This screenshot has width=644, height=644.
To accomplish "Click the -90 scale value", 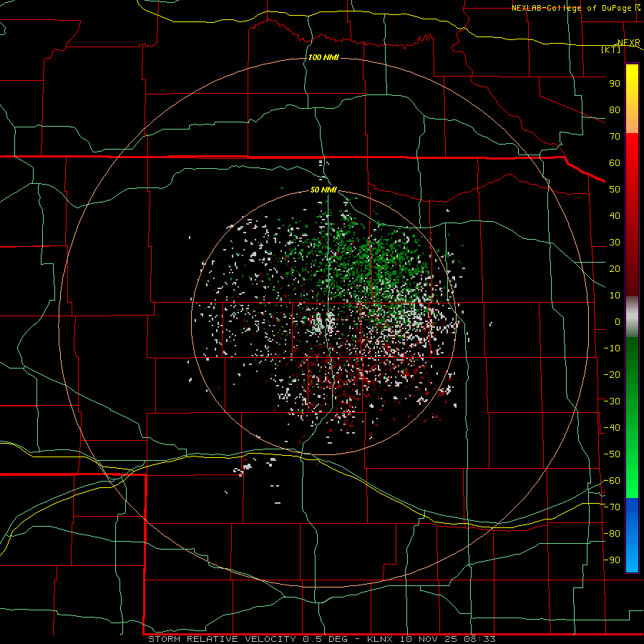I will (612, 560).
